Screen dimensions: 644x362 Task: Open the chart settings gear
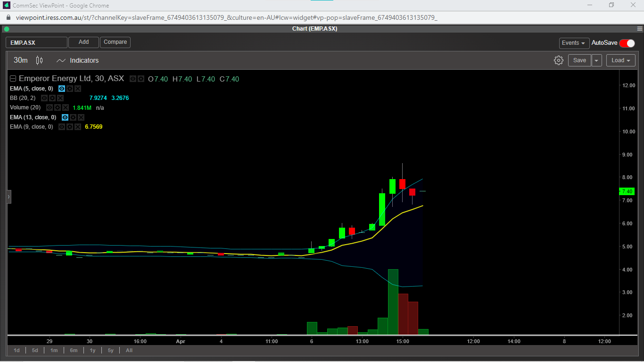pyautogui.click(x=559, y=60)
